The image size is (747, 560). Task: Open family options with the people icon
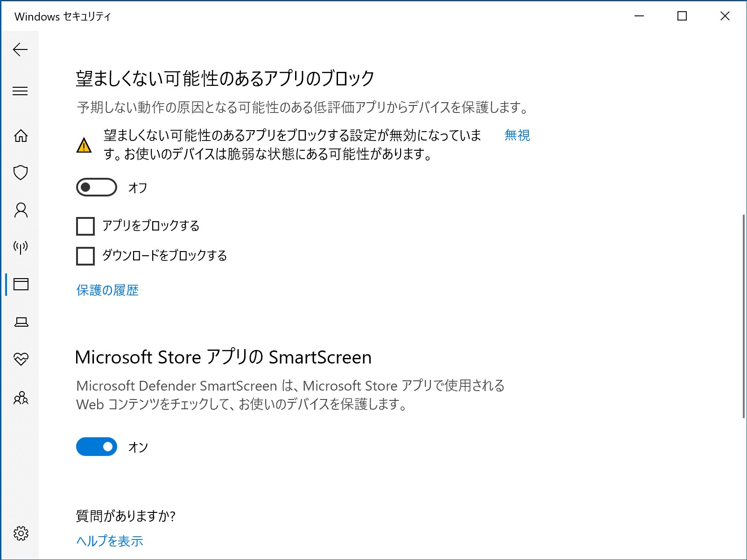coord(21,397)
